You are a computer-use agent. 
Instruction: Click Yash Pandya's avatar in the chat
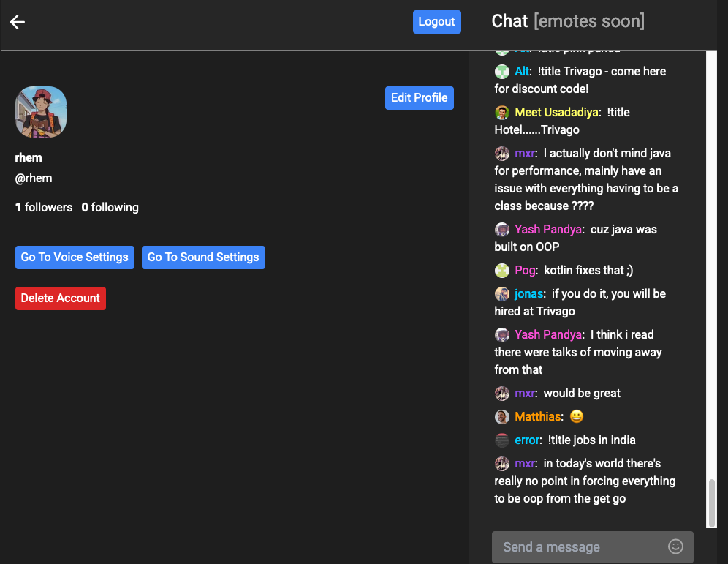pos(502,229)
